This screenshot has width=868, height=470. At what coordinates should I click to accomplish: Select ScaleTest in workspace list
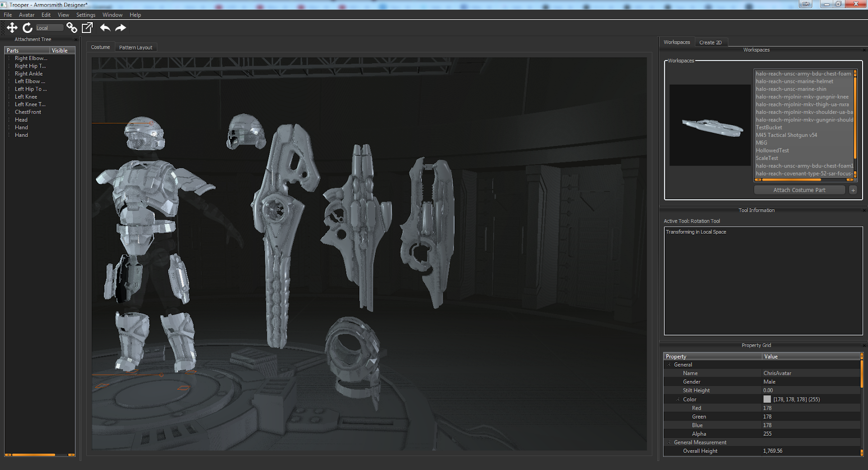click(x=767, y=158)
